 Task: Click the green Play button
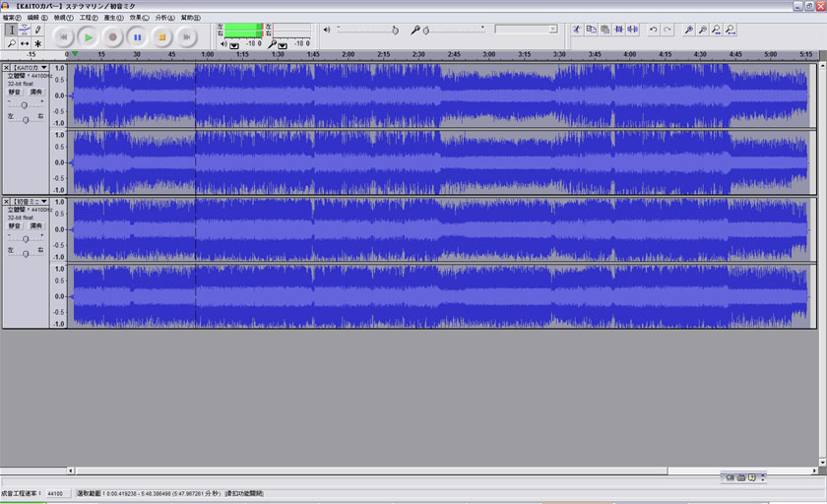pyautogui.click(x=88, y=36)
